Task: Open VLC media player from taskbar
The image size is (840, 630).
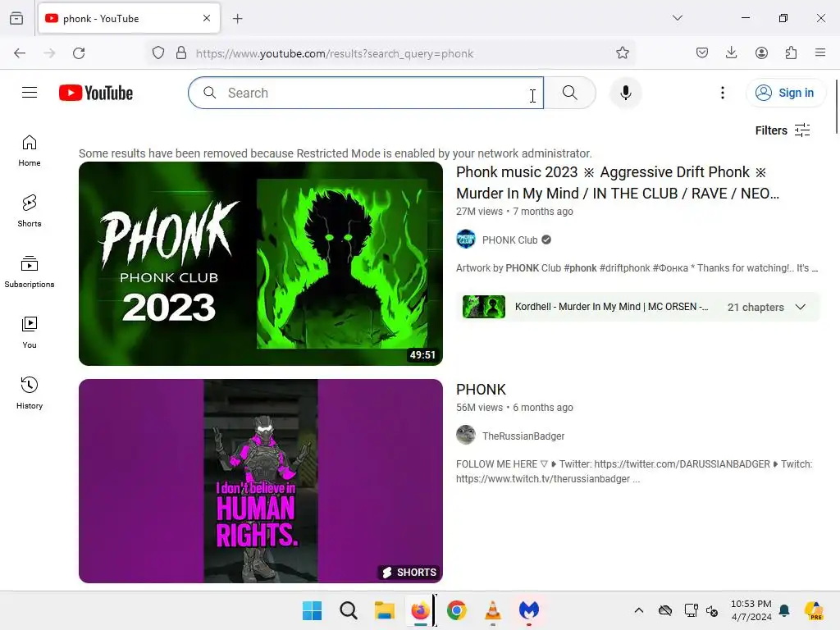Action: point(493,610)
